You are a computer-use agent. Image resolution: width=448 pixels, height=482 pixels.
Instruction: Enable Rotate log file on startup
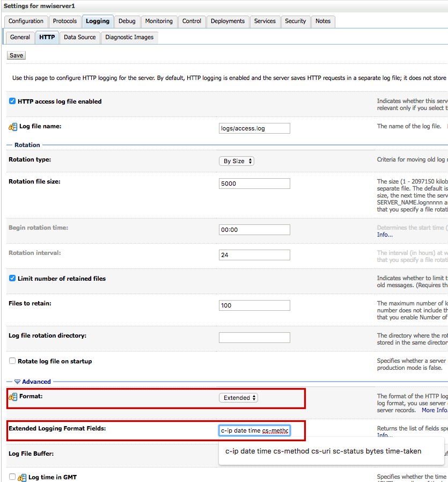coord(12,361)
